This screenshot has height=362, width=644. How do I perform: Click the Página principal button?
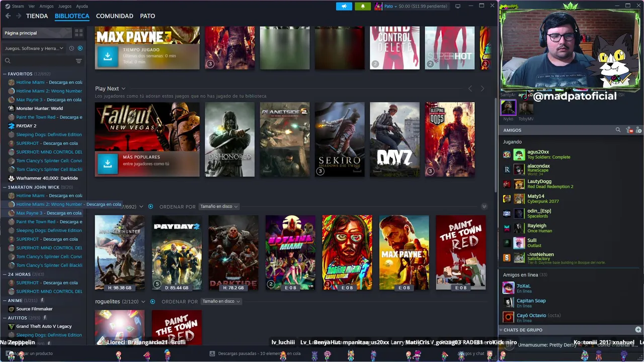coord(37,33)
